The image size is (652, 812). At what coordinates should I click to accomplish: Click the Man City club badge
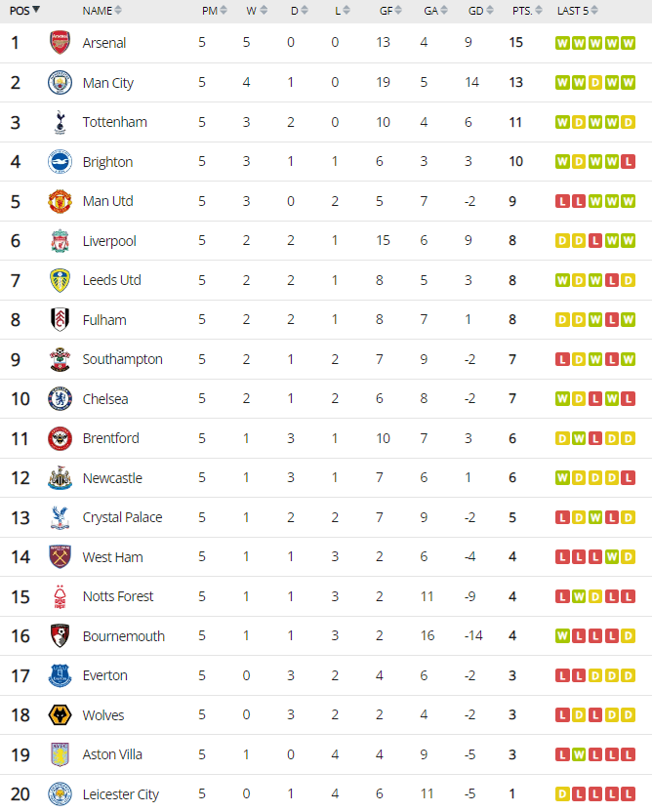[60, 82]
